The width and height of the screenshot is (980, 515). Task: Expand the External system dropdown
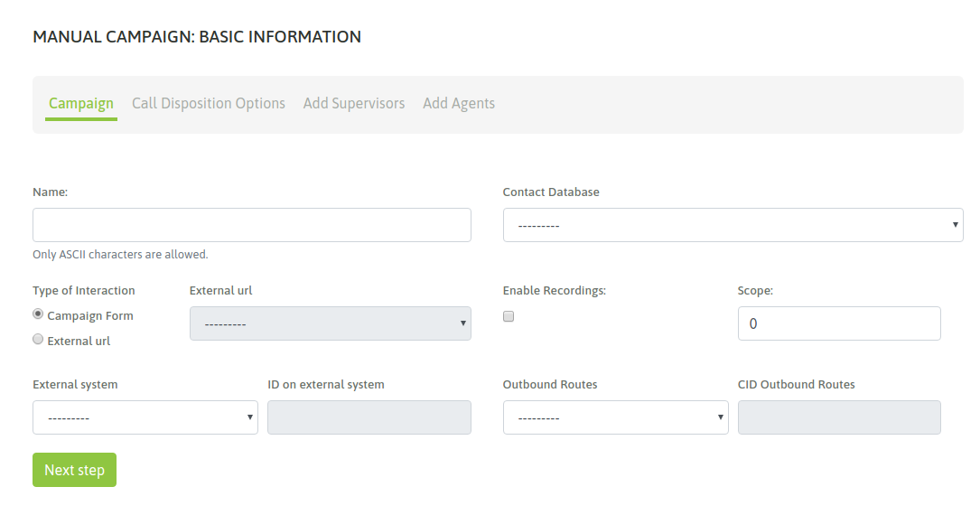point(145,417)
